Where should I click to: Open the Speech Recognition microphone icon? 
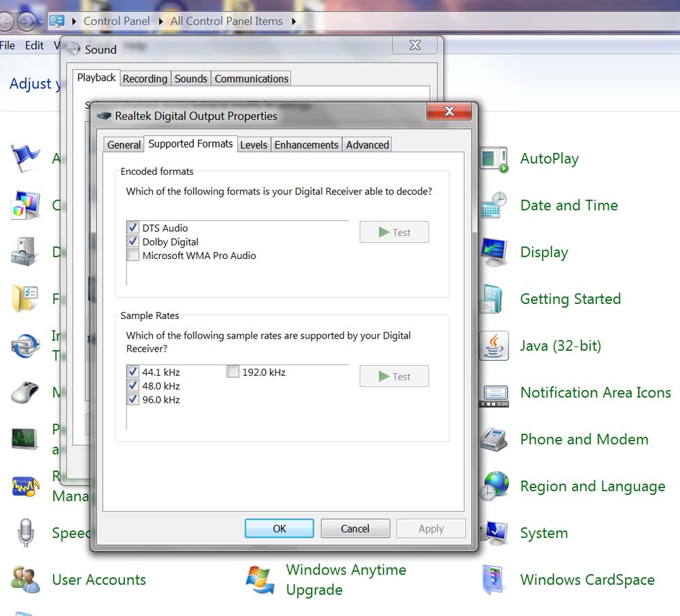point(25,533)
